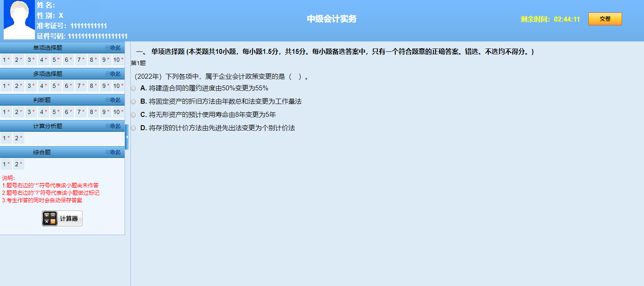The image size is (644, 286).
Task: Go to calculation analysis question 2
Action: point(18,138)
